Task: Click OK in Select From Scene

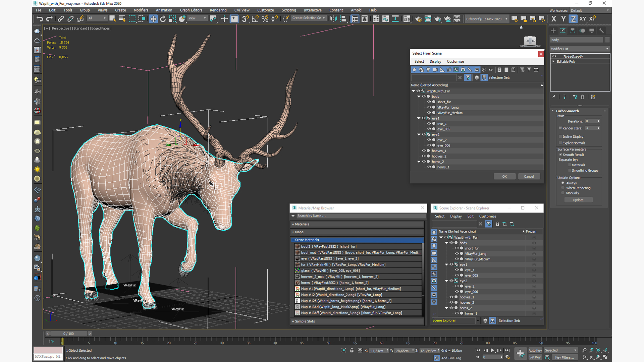Action: coord(504,177)
